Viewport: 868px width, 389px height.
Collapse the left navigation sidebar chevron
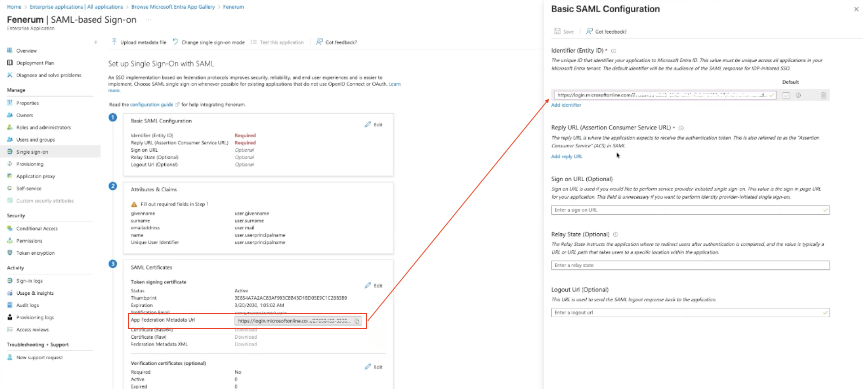coord(96,42)
